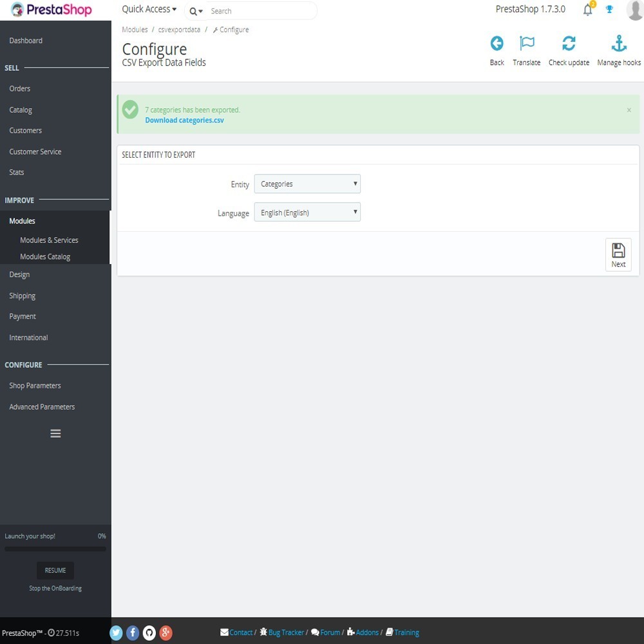Click the Twitter icon in the footer
This screenshot has width=644, height=644.
tap(116, 632)
